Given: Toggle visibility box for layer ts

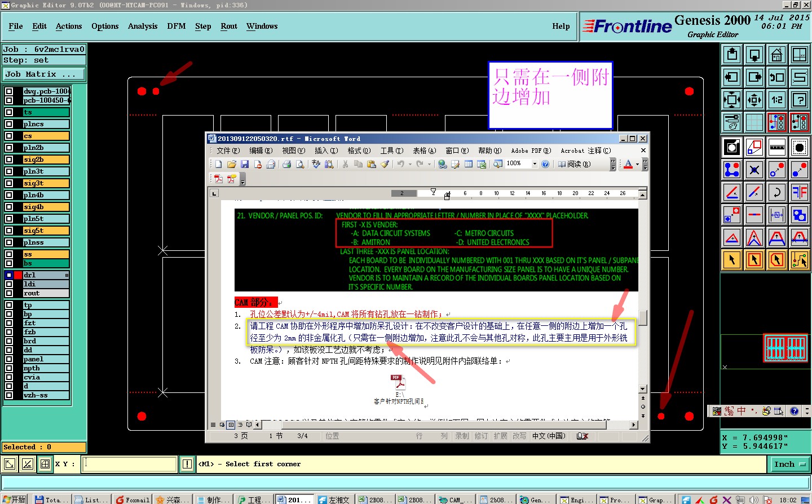Looking at the screenshot, I should pyautogui.click(x=9, y=112).
